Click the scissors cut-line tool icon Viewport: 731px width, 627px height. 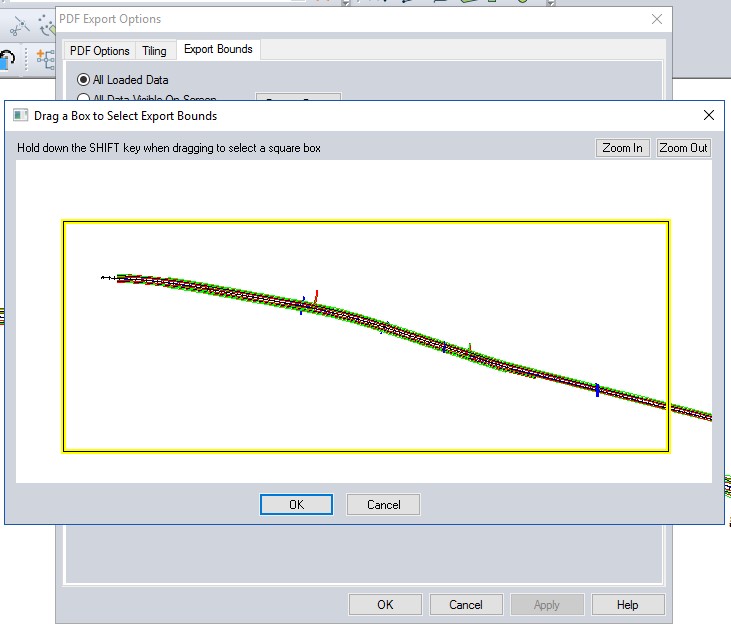(x=19, y=26)
